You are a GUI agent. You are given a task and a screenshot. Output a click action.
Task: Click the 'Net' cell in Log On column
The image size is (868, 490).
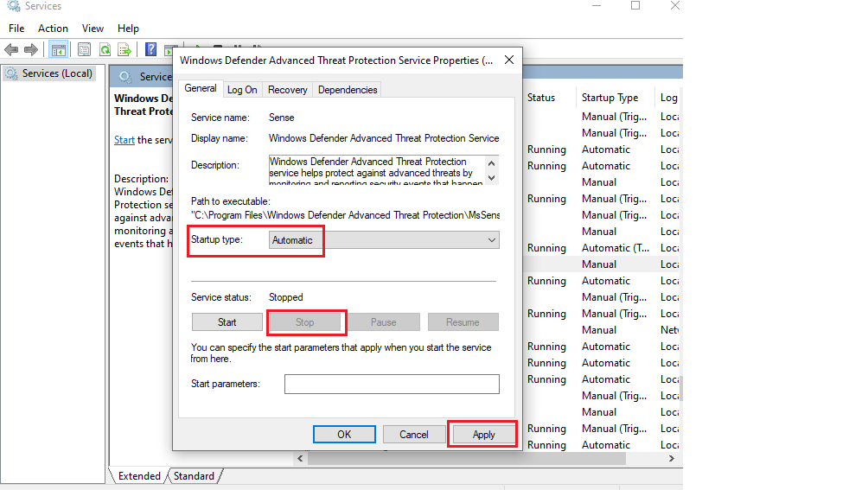[x=669, y=330]
